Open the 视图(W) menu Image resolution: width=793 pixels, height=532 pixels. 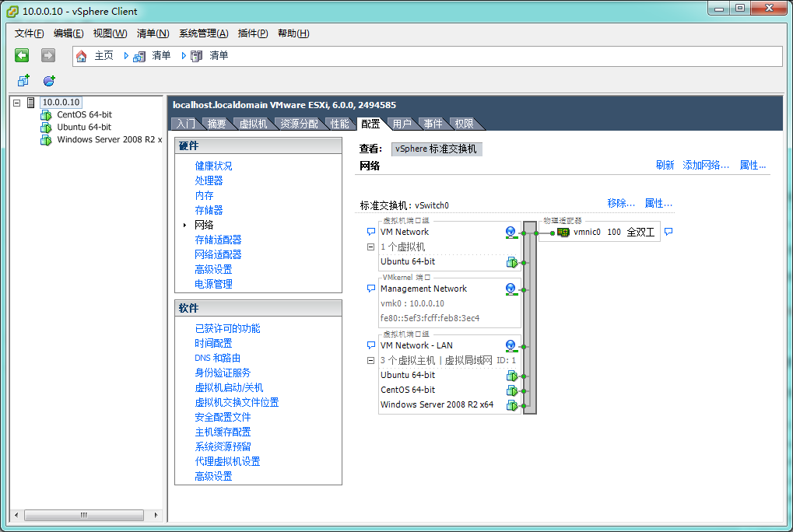[110, 33]
